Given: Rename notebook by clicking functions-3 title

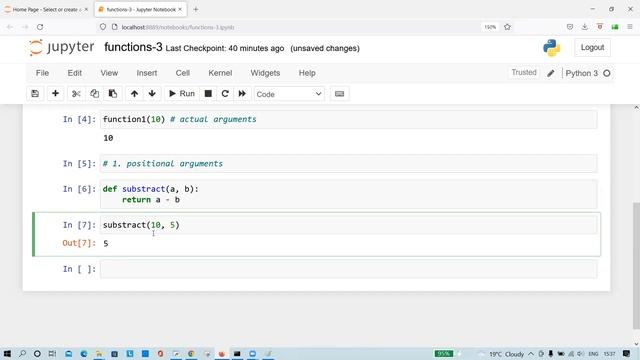Looking at the screenshot, I should 133,47.
